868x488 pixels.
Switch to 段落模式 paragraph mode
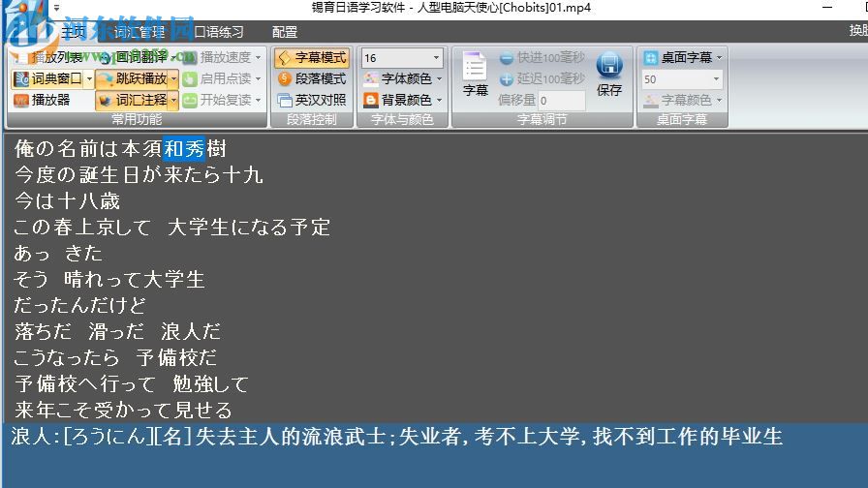click(312, 78)
